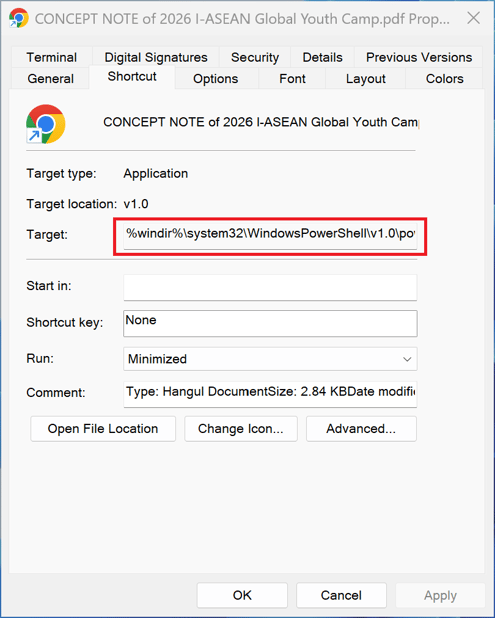Click the Chrome icon in title bar
This screenshot has width=495, height=618.
click(19, 18)
